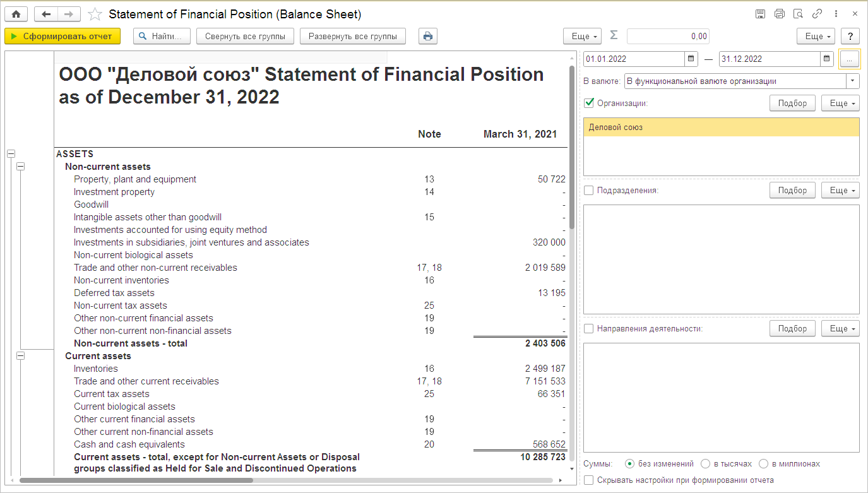Select the в миллионах radio option
The height and width of the screenshot is (493, 868).
pos(763,463)
